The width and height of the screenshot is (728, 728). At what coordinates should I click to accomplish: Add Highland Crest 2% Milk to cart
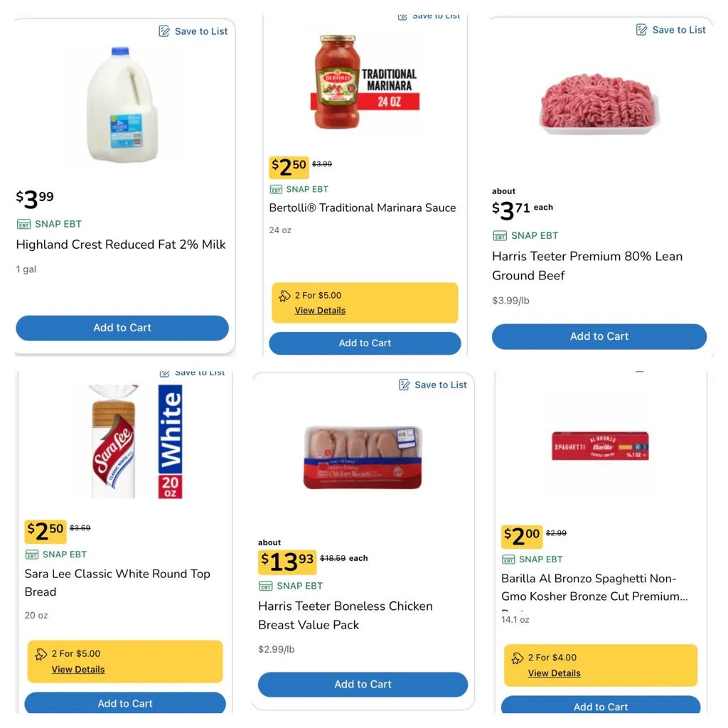pyautogui.click(x=122, y=328)
